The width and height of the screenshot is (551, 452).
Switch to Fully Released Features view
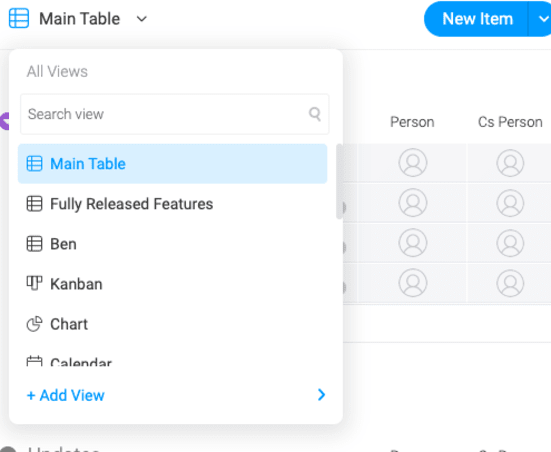(131, 204)
